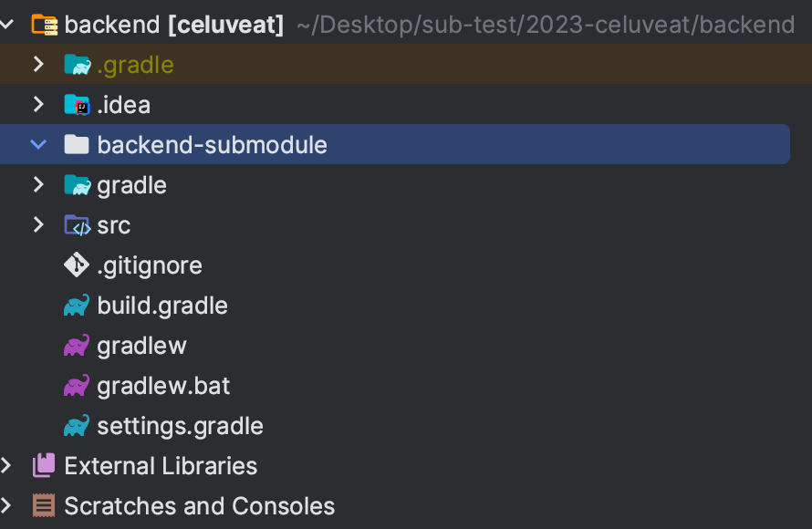Viewport: 812px width, 529px height.
Task: Expand the src directory tree
Action: [x=37, y=224]
